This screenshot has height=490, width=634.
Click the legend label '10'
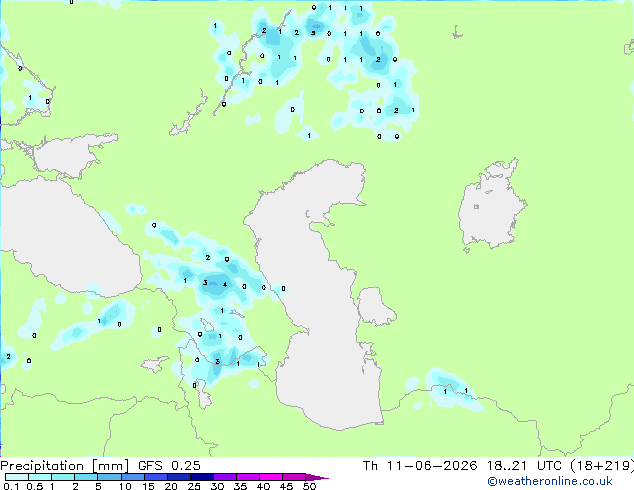coord(125,486)
